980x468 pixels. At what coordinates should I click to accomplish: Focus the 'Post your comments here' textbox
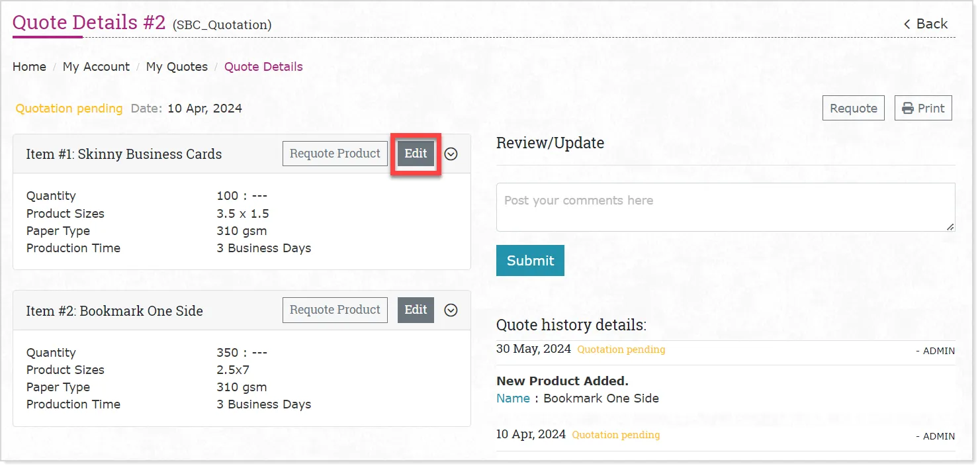coord(726,207)
